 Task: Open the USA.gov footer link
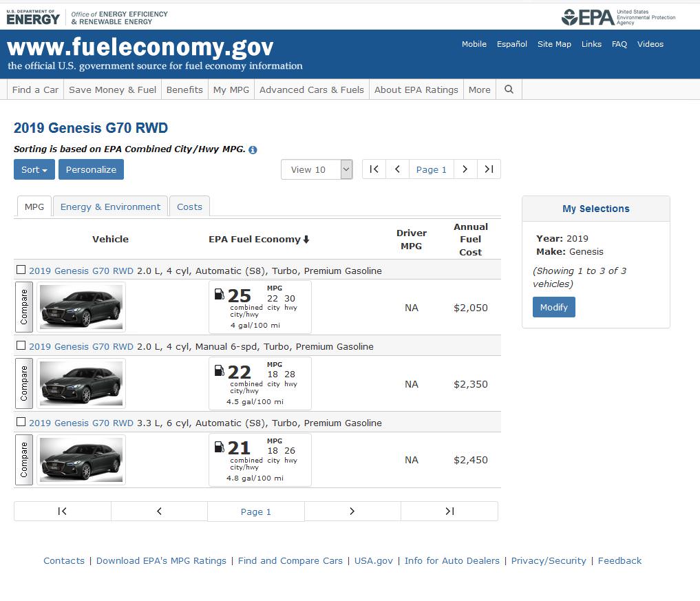(374, 561)
